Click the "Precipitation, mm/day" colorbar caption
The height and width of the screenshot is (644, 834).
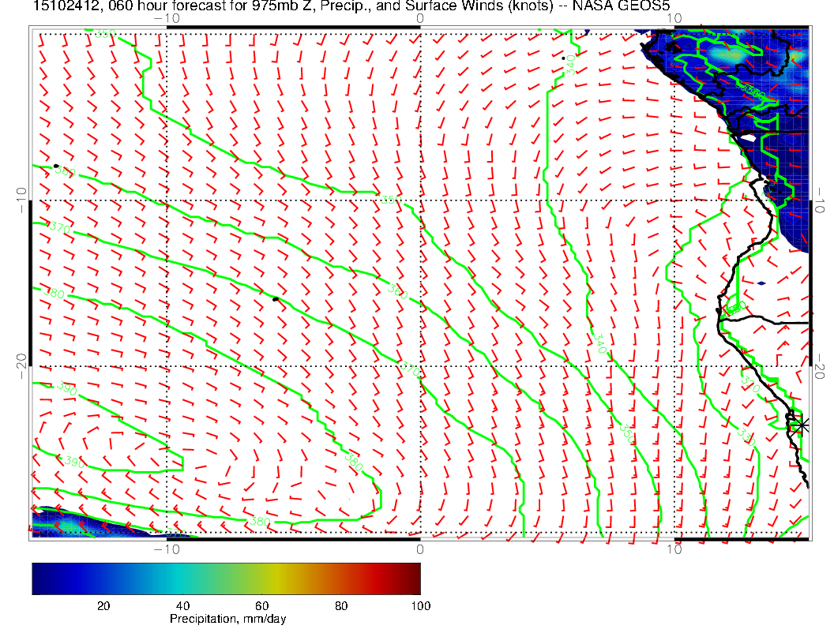pos(227,619)
